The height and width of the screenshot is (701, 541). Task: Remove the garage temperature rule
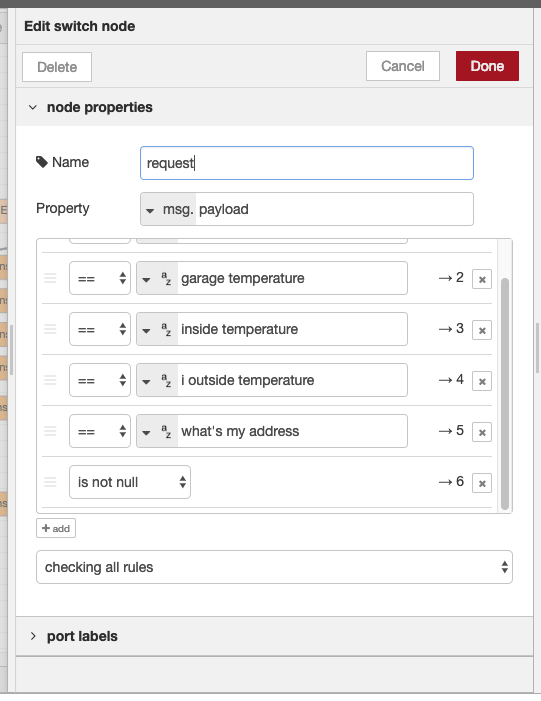pos(482,279)
